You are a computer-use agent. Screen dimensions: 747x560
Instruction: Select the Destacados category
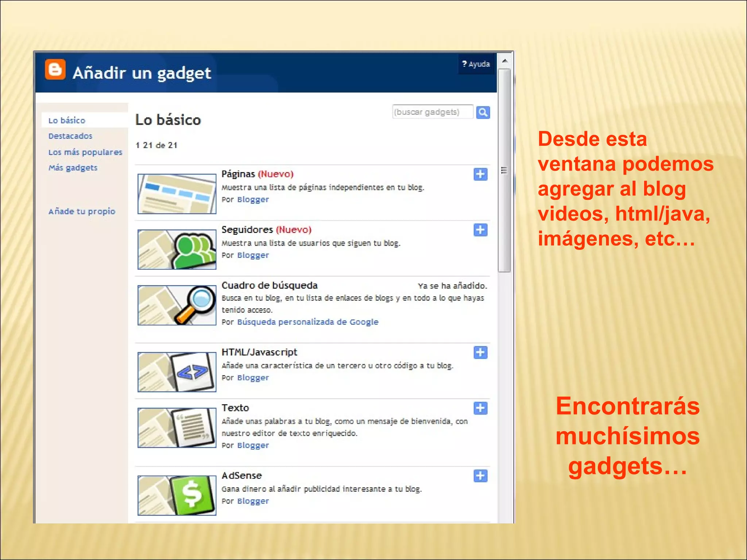[x=70, y=136]
